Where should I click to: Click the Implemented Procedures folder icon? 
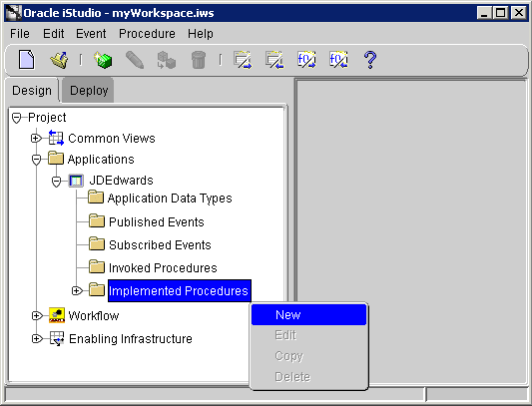pyautogui.click(x=97, y=289)
